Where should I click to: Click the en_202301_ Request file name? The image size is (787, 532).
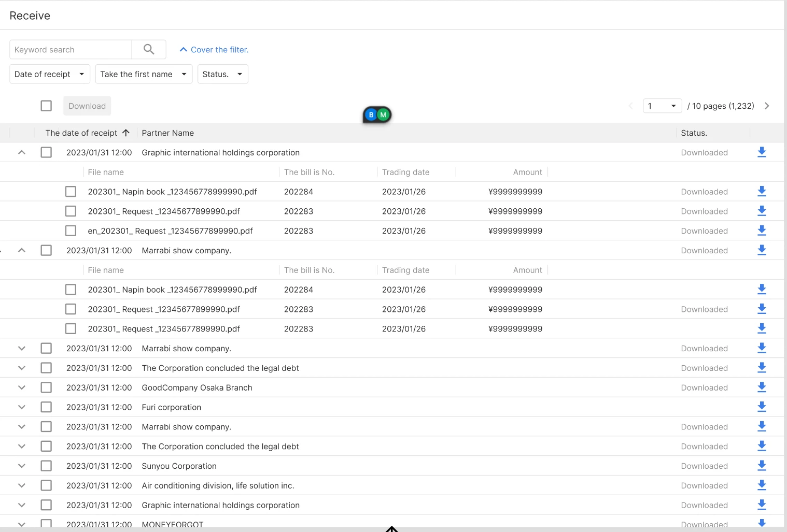[x=171, y=231]
